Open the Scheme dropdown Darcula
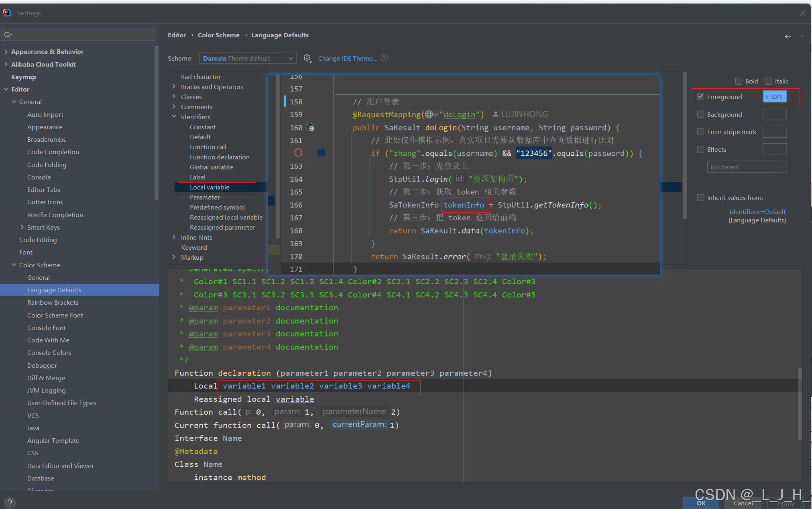Viewport: 812px width, 509px height. tap(248, 58)
